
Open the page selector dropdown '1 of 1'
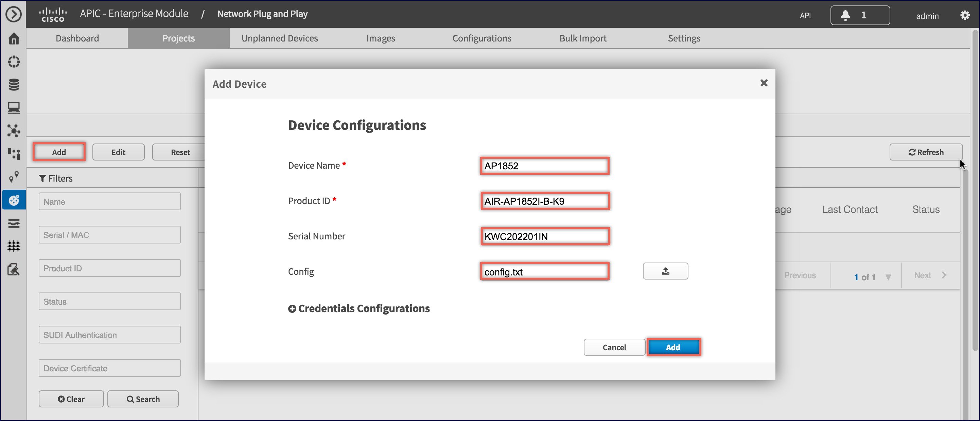tap(872, 277)
